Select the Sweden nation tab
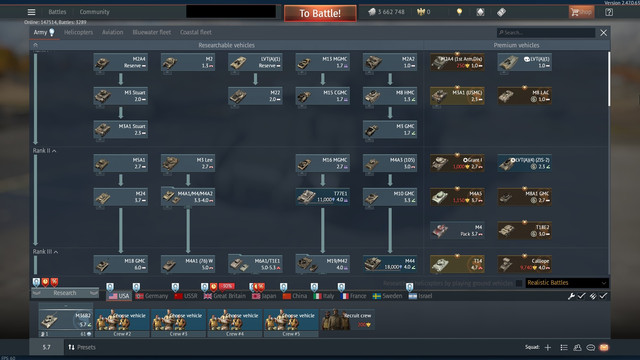The image size is (640, 360). pos(387,296)
